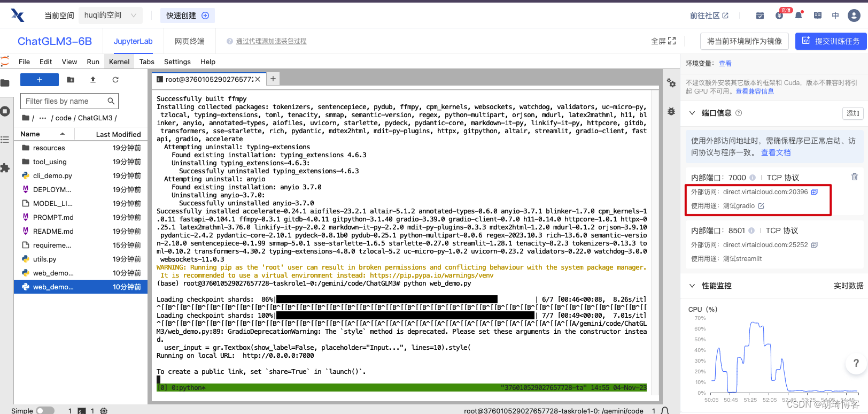Refresh the file browser list

click(115, 80)
